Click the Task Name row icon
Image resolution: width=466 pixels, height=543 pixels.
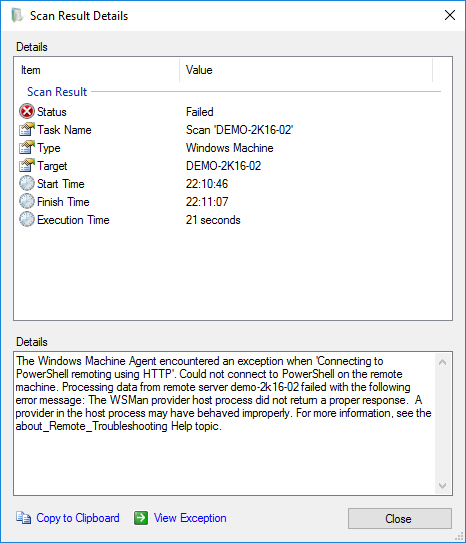(27, 130)
